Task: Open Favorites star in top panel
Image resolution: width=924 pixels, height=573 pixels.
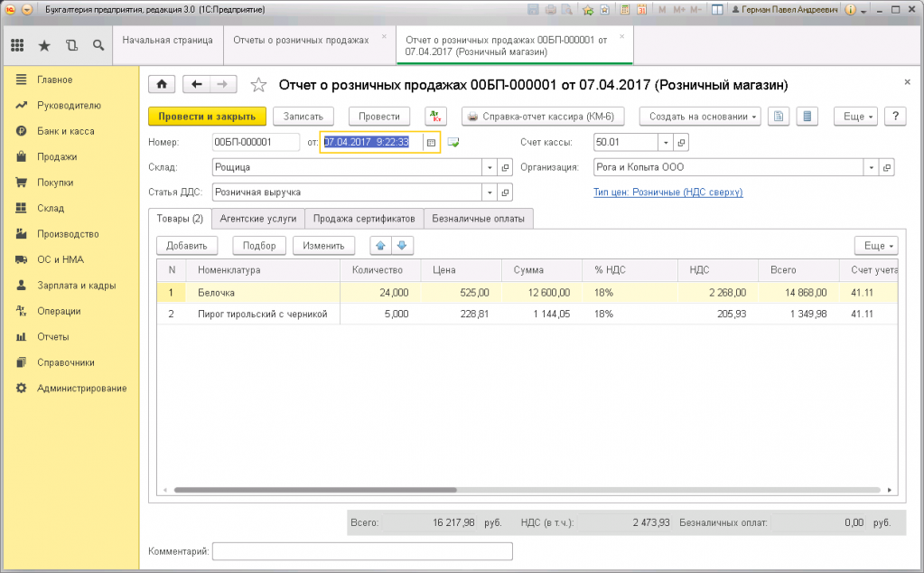Action: coord(43,45)
